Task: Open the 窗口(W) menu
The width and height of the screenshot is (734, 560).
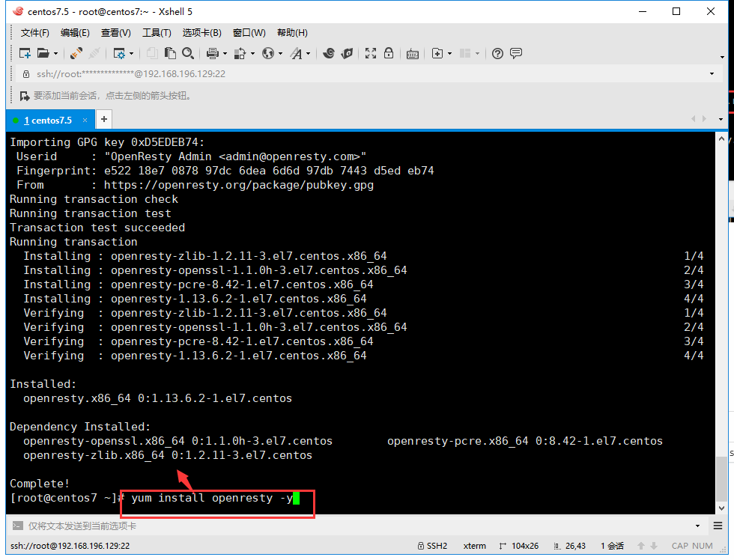Action: [249, 33]
